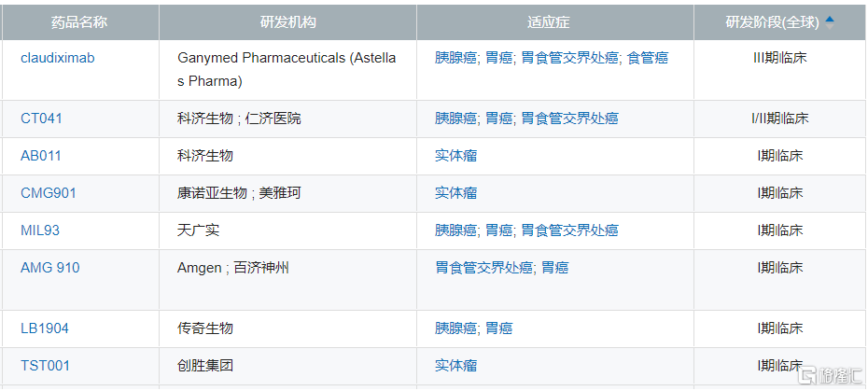Click 胃食管交界处癌 in the MIL93 row
The width and height of the screenshot is (868, 391).
pos(569,230)
